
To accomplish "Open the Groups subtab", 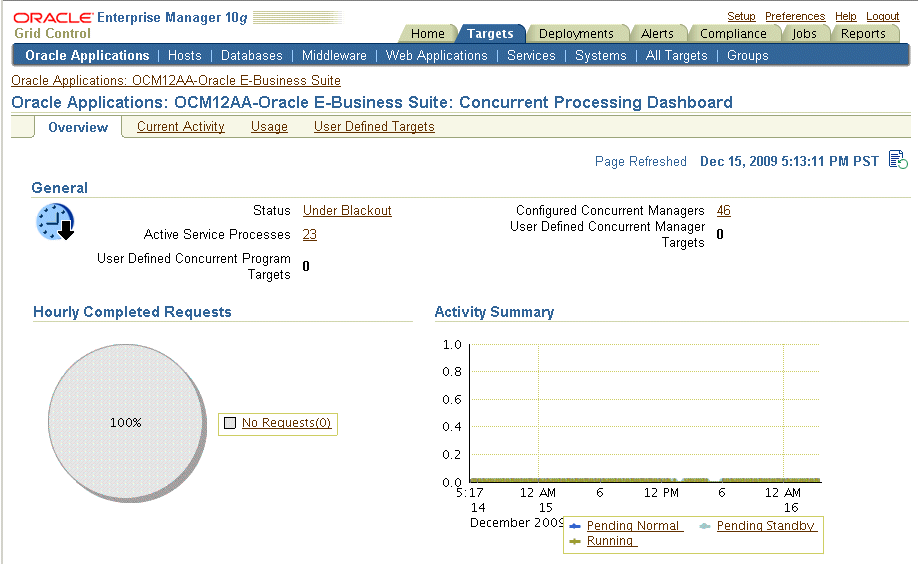I will coord(748,56).
